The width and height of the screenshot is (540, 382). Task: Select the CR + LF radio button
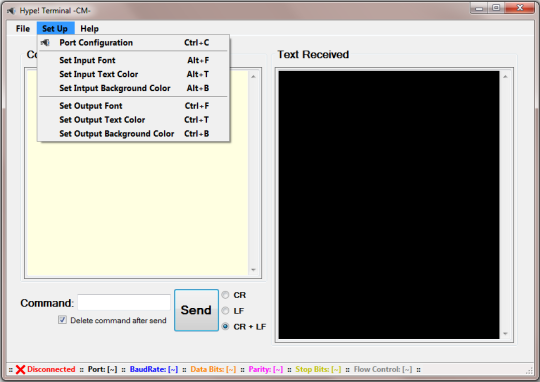pos(225,326)
